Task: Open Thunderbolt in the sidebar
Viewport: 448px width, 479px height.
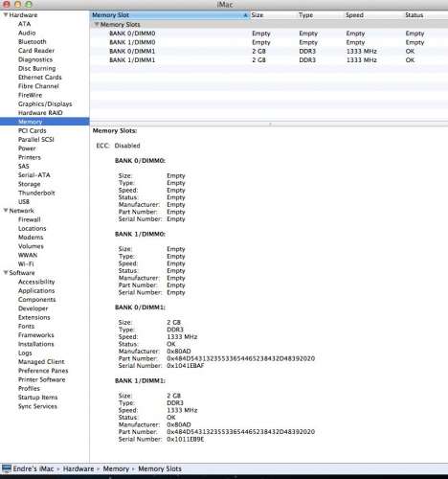Action: pyautogui.click(x=36, y=193)
